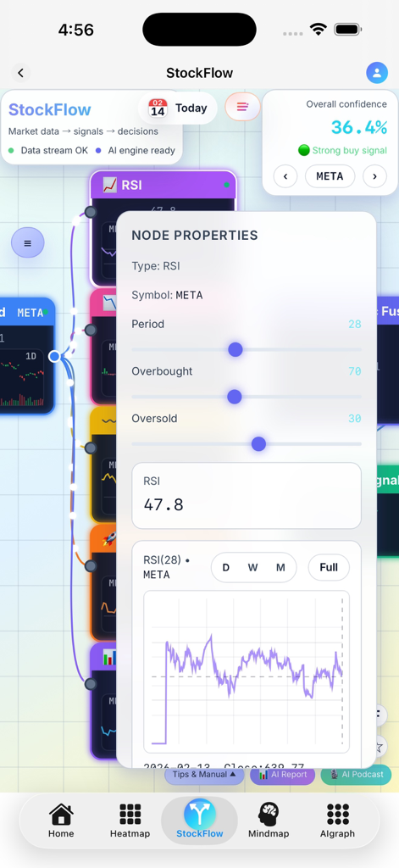This screenshot has height=868, width=399.
Task: Click the NODE PROPERTIES heading
Action: tap(195, 236)
